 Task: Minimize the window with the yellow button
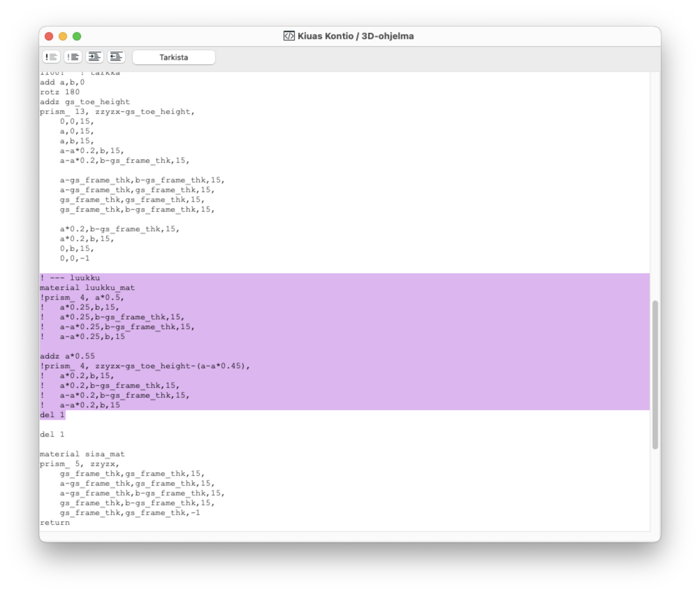(x=63, y=36)
